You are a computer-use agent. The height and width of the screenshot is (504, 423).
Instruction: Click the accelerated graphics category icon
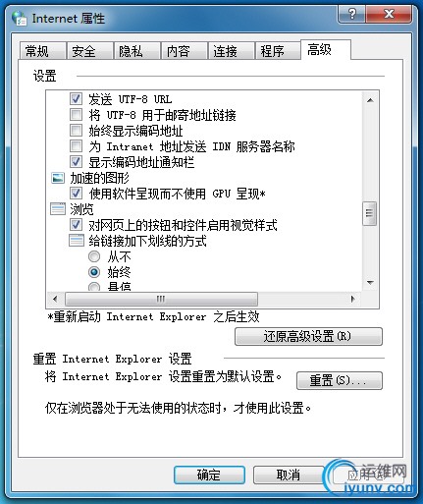58,178
